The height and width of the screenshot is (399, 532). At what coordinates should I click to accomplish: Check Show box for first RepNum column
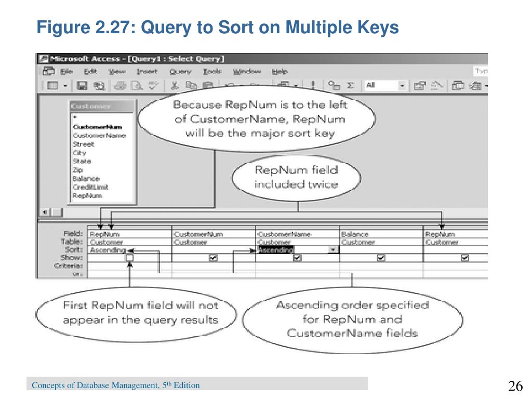coord(129,258)
